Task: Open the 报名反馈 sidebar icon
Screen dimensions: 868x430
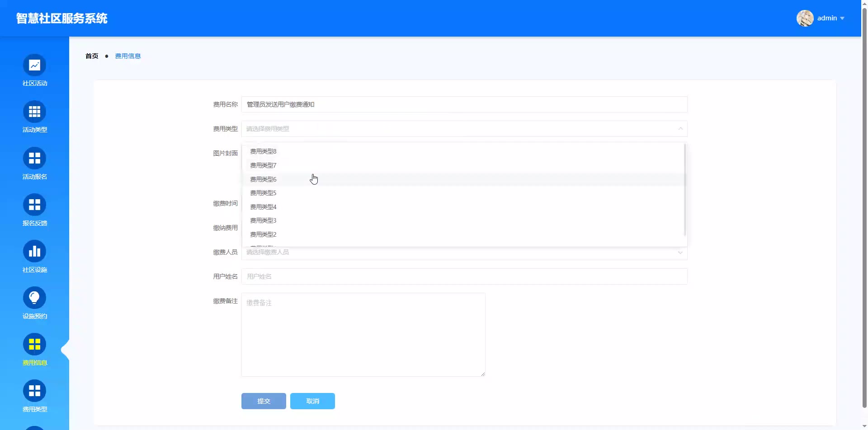Action: click(x=34, y=205)
